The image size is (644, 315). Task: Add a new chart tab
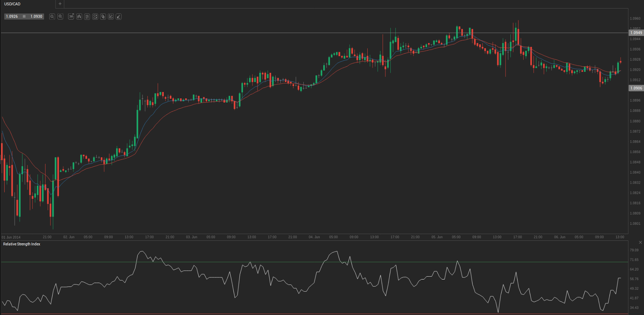click(x=60, y=4)
